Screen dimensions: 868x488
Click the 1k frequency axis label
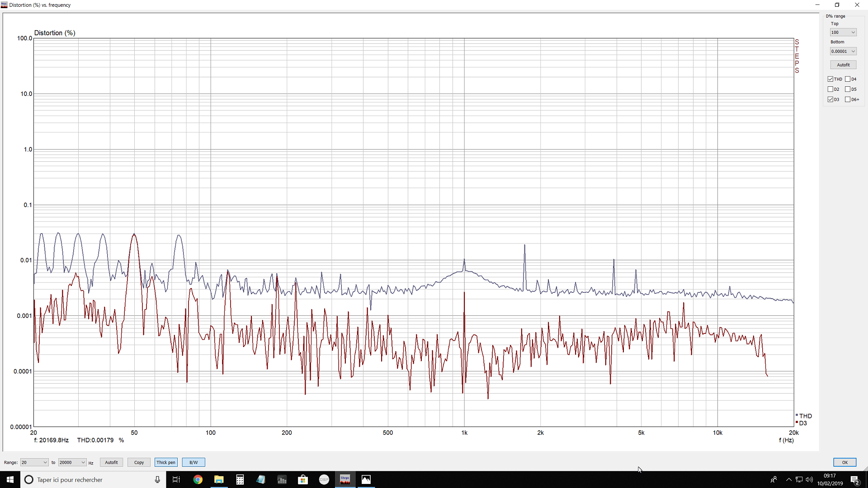[x=464, y=432]
